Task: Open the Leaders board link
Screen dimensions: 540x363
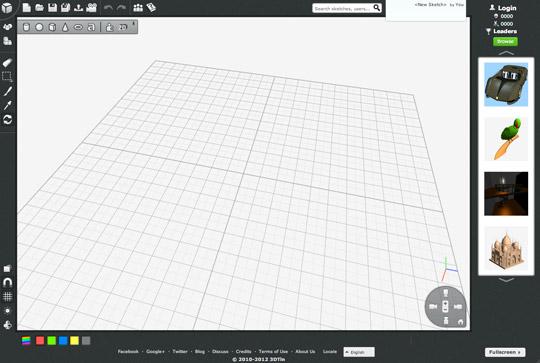Action: point(501,31)
